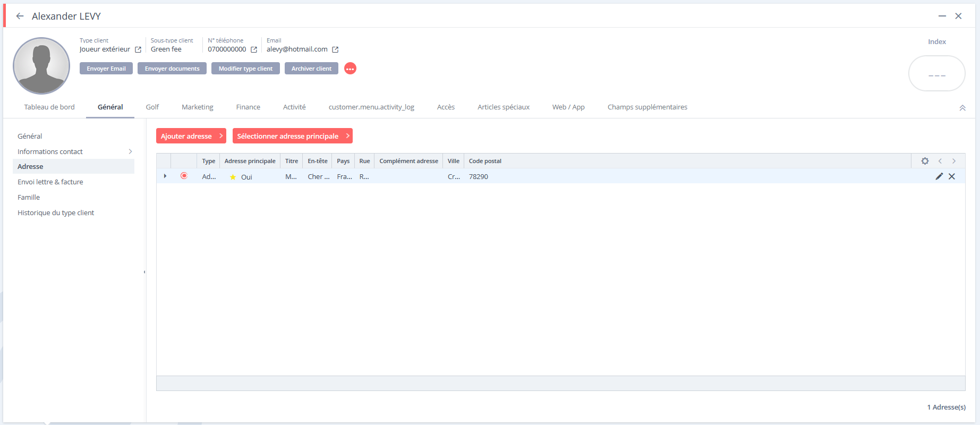Click the gold star main-address indicator
The height and width of the screenshot is (425, 980).
(x=233, y=177)
